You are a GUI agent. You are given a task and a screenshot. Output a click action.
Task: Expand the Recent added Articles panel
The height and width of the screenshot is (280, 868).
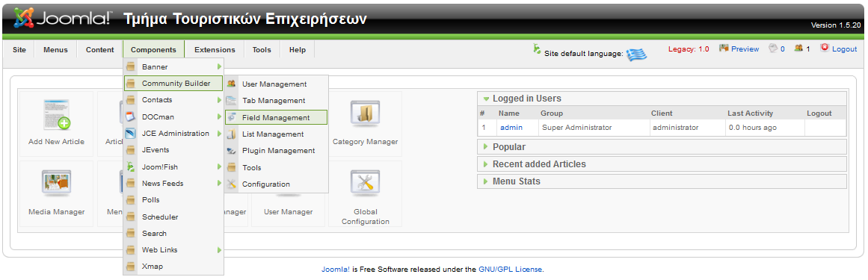click(x=662, y=164)
